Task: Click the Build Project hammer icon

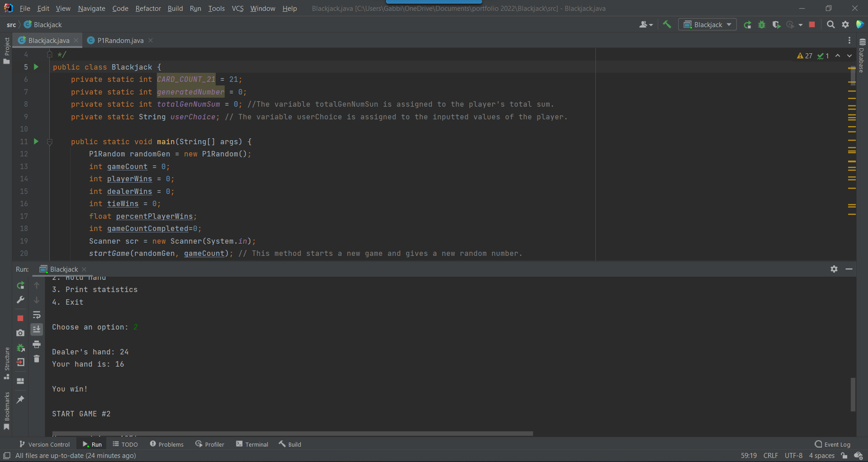Action: tap(667, 24)
